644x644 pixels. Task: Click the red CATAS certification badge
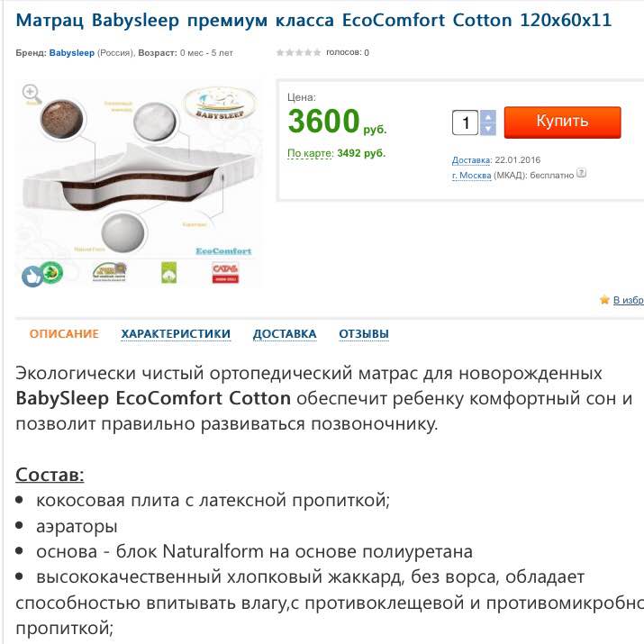(x=224, y=272)
